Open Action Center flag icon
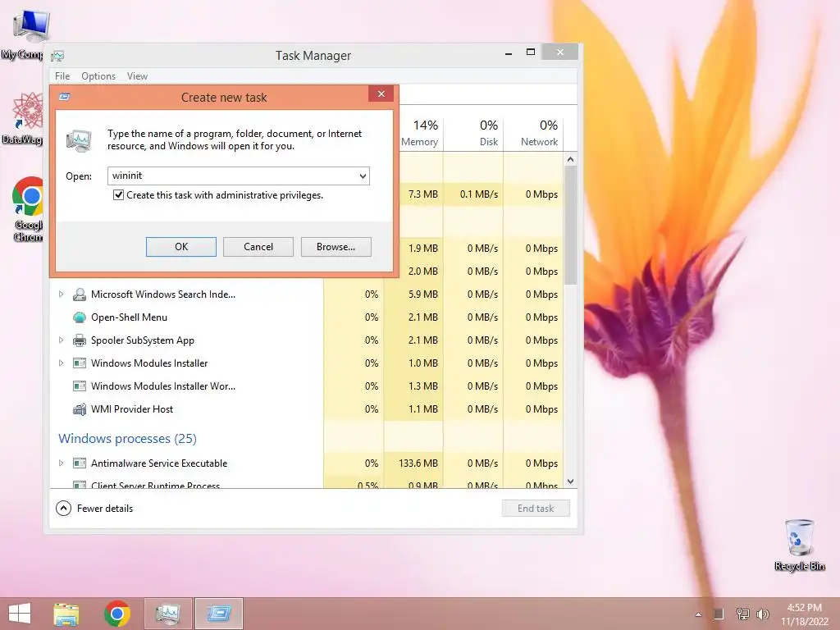The height and width of the screenshot is (630, 840). pyautogui.click(x=719, y=614)
